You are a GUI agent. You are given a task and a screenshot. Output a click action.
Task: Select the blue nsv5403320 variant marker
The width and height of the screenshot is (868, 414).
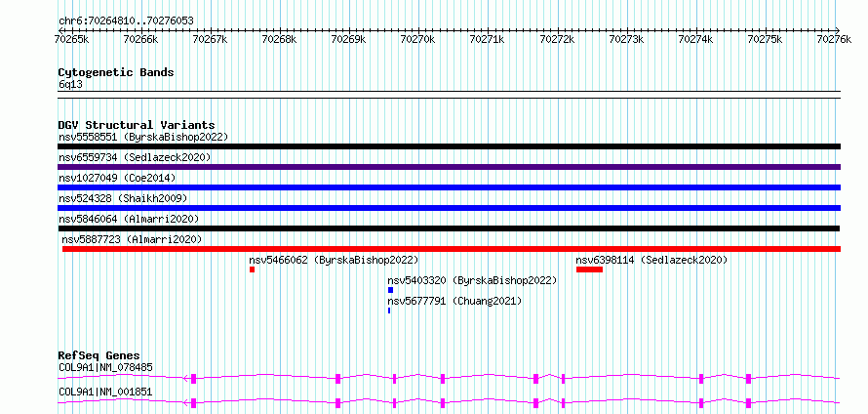click(x=391, y=290)
